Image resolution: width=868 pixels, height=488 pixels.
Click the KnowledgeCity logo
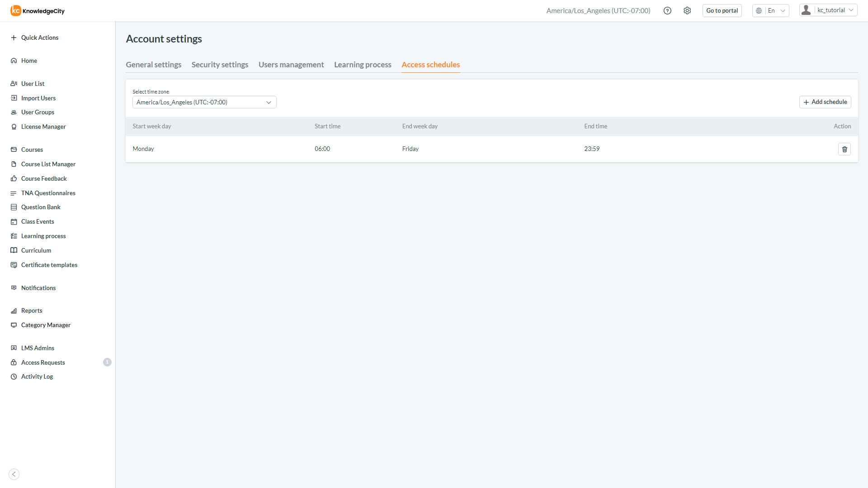click(38, 11)
